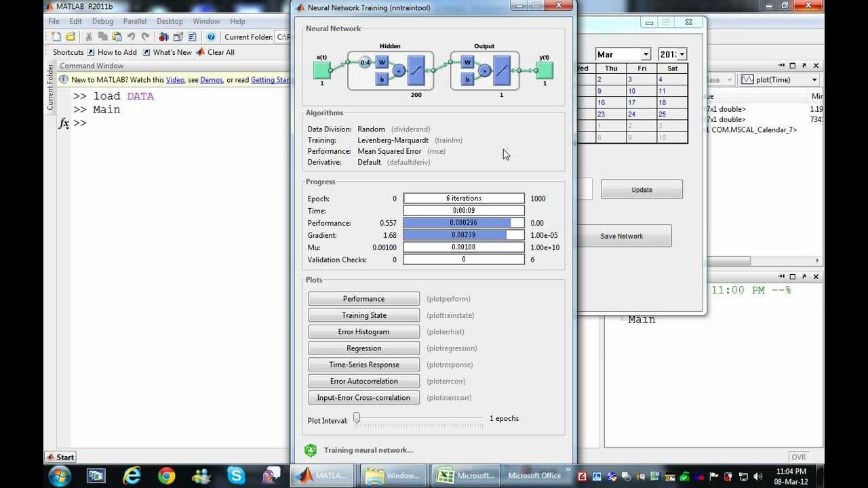Click the Cut scissors icon in MATLAB toolbar

88,37
